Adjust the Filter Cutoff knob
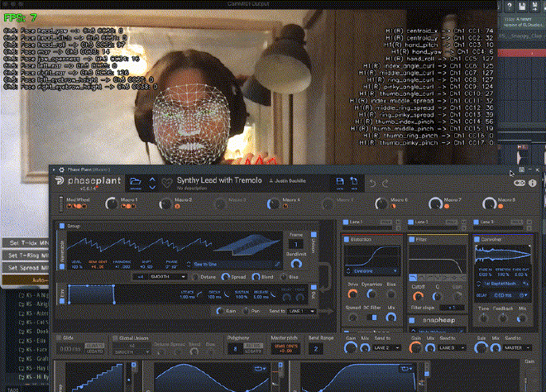 point(418,296)
